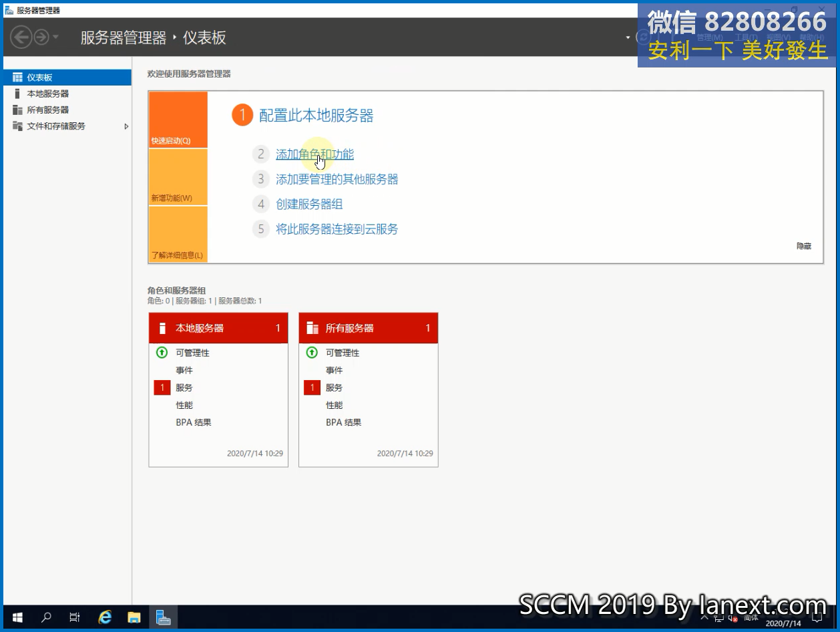Select the 快速启动(Q) tile
The width and height of the screenshot is (840, 632).
click(178, 120)
